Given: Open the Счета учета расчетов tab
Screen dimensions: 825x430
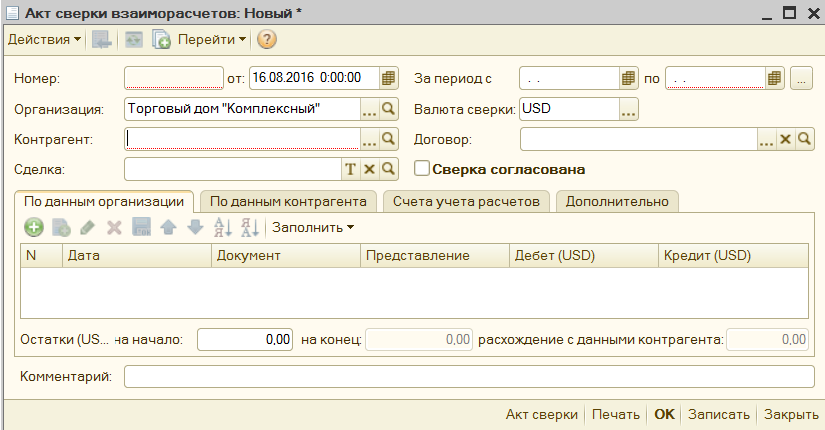Looking at the screenshot, I should [x=466, y=201].
